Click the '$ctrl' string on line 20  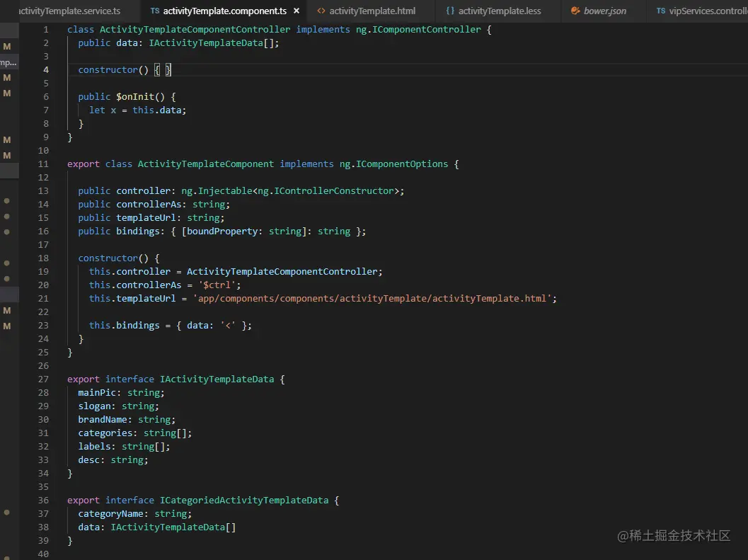pos(217,285)
